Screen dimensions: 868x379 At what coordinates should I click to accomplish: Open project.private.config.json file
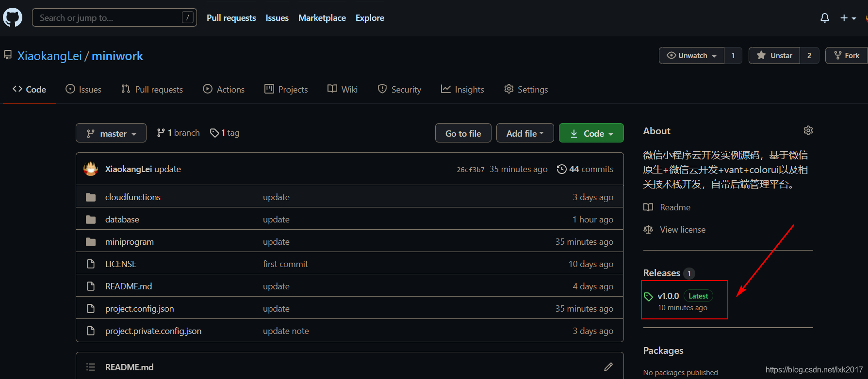click(153, 331)
